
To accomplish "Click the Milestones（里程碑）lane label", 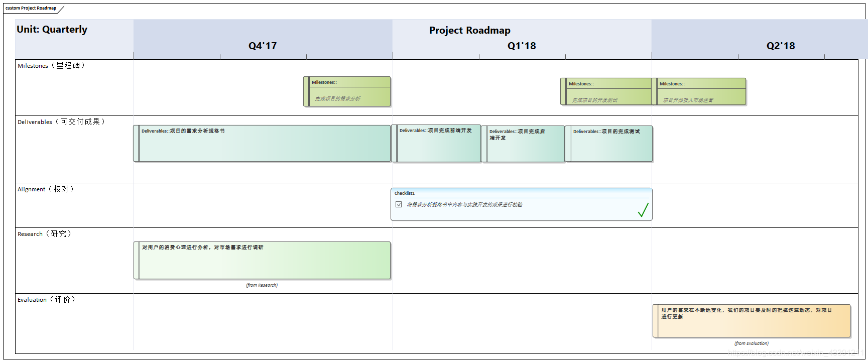I will 51,66.
